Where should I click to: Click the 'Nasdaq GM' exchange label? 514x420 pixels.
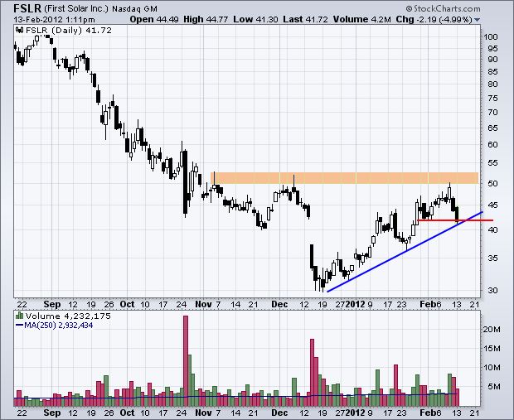134,9
